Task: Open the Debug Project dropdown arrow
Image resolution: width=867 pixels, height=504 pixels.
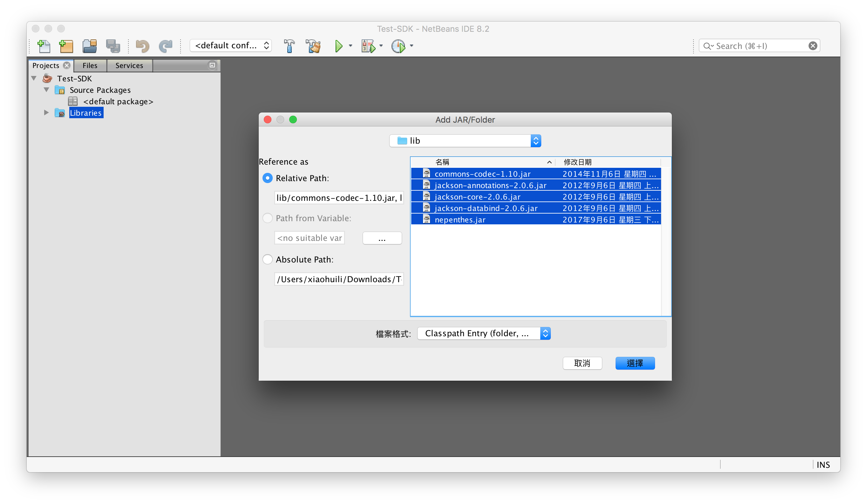Action: [x=381, y=46]
